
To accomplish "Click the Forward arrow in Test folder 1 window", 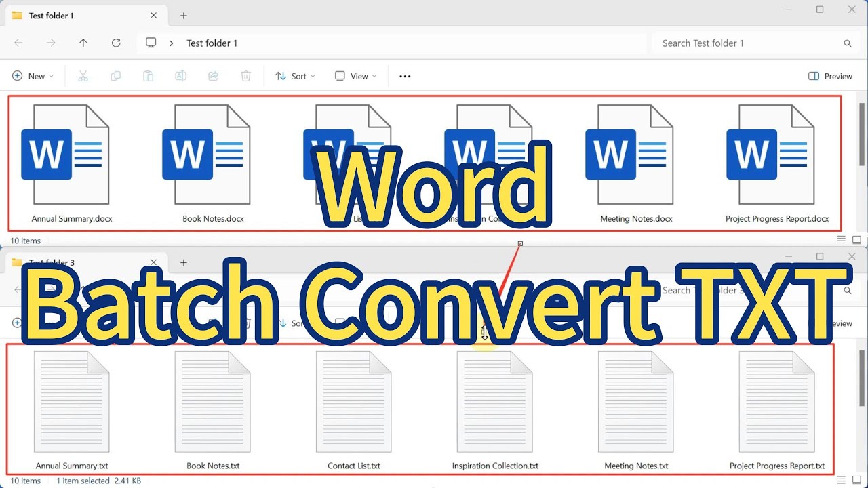I will click(x=51, y=43).
